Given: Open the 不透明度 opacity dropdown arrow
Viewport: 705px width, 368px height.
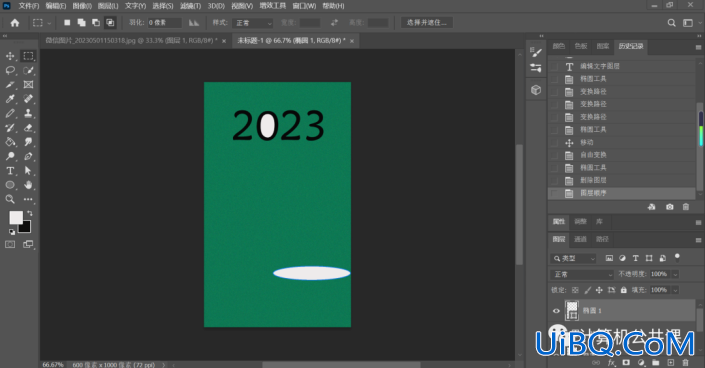Looking at the screenshot, I should pyautogui.click(x=675, y=274).
